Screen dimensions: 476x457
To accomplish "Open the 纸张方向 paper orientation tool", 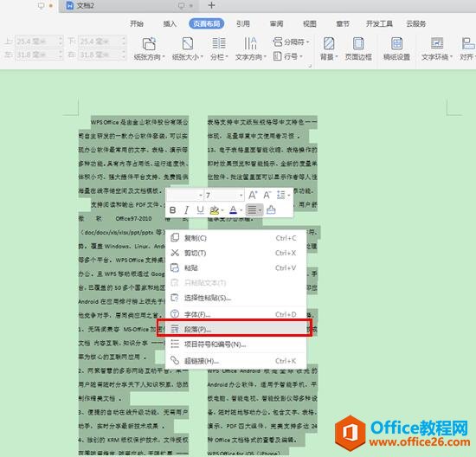I will coord(149,48).
